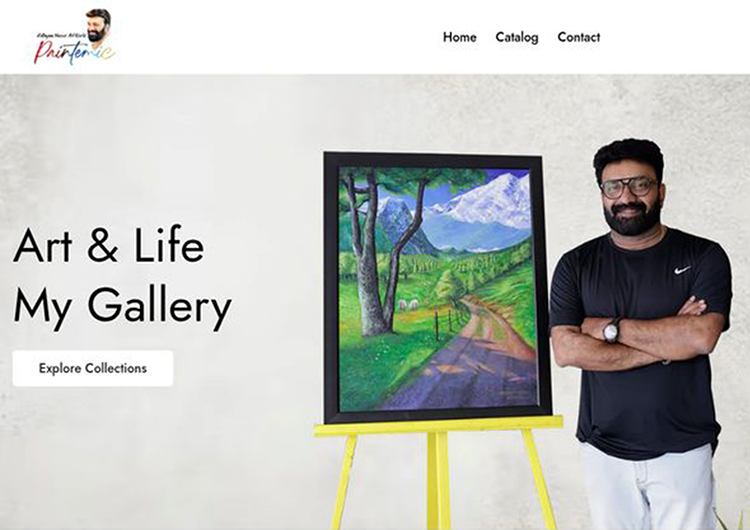Click the man's white pants

coord(649,488)
